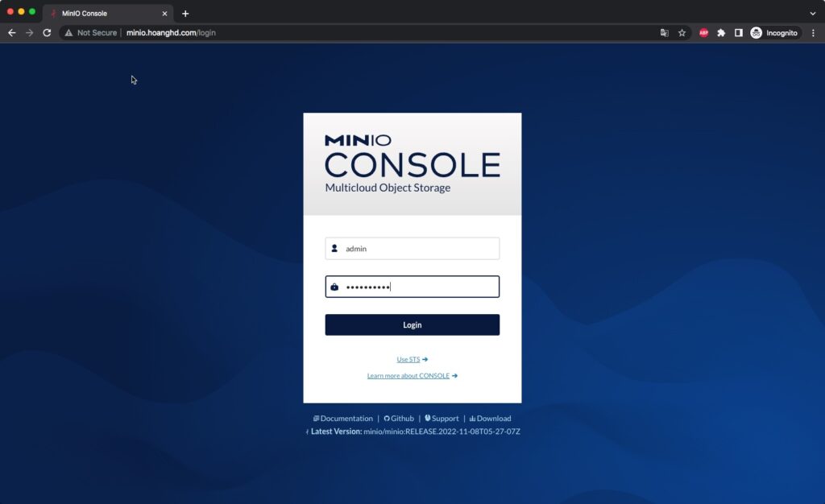Viewport: 825px width, 504px height.
Task: Click the Incognito profile badge
Action: click(774, 32)
